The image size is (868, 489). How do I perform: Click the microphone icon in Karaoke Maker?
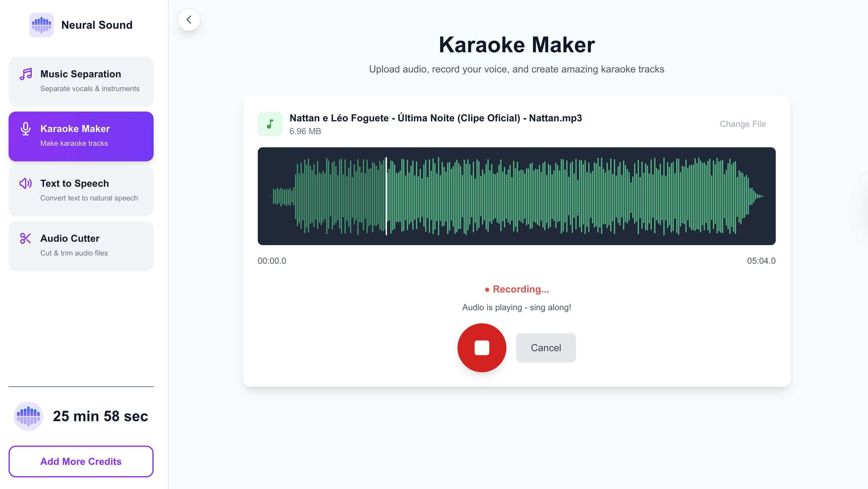[25, 128]
